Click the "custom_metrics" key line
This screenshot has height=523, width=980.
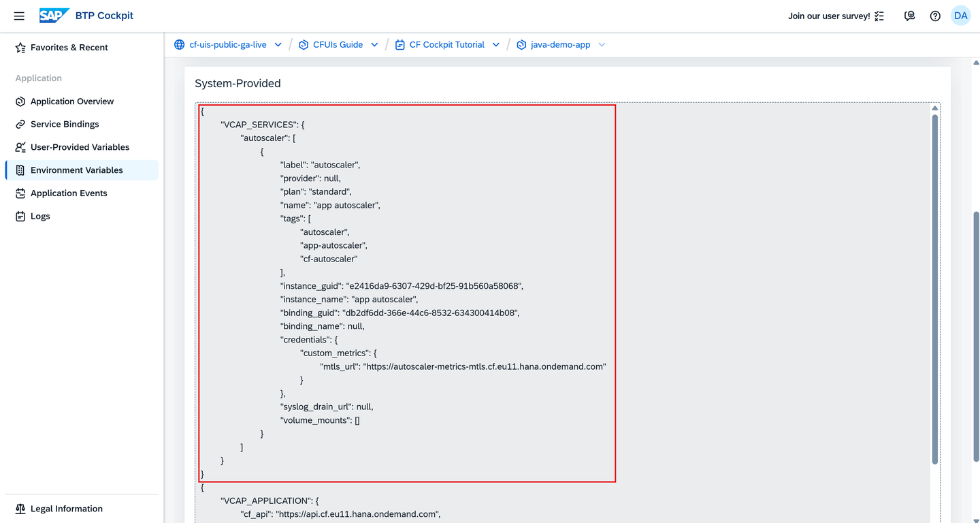338,353
